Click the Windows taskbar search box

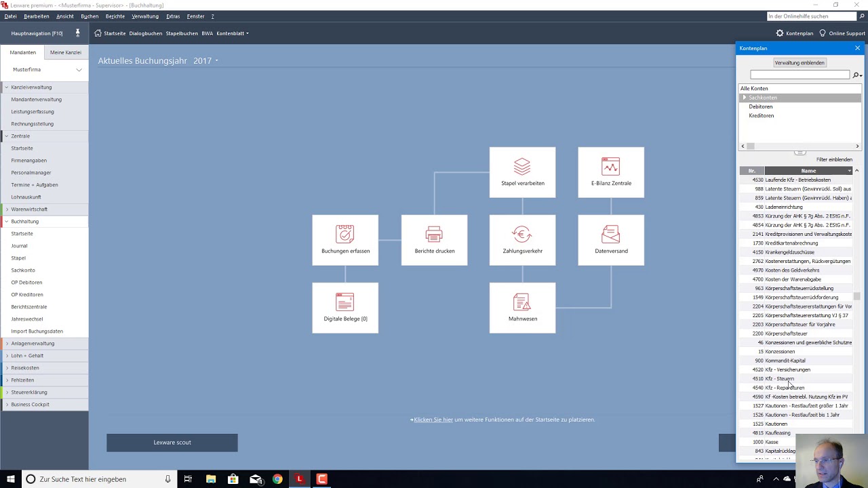[x=98, y=479]
